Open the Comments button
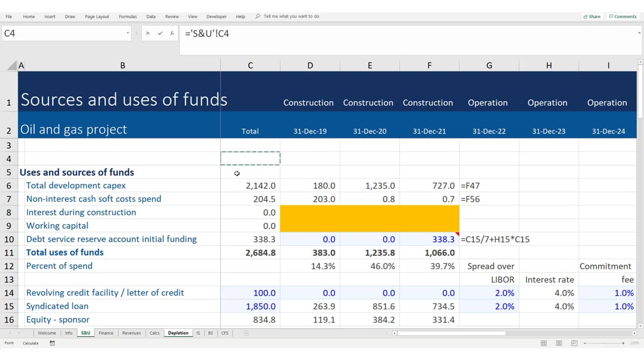Image resolution: width=644 pixels, height=362 pixels. tap(623, 17)
